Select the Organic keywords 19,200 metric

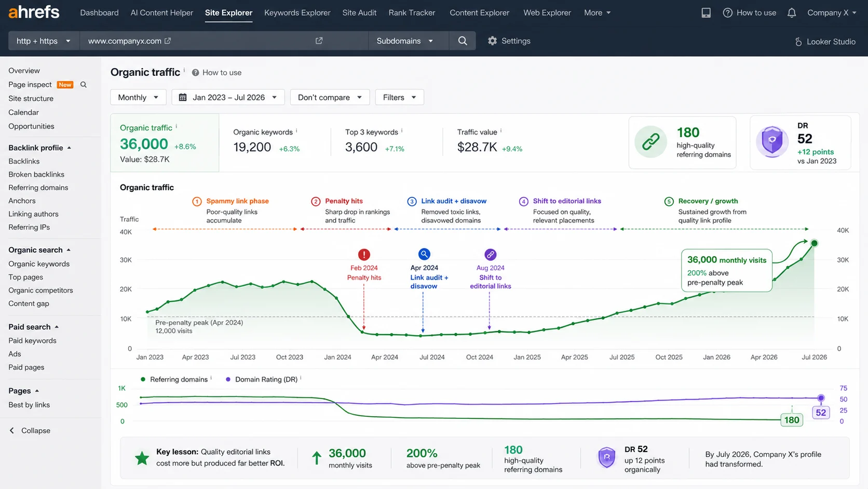pos(266,141)
